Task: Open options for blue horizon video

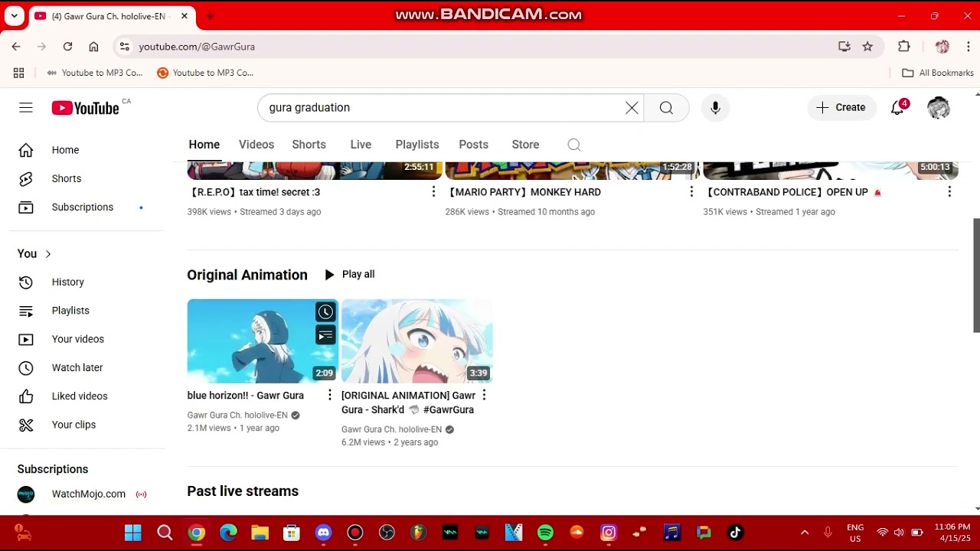Action: [x=330, y=395]
